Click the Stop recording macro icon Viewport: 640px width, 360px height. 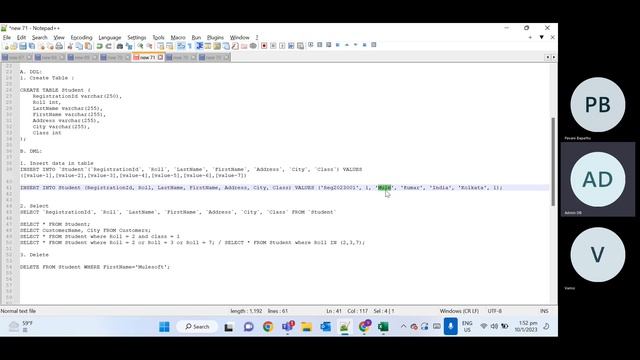[x=273, y=46]
